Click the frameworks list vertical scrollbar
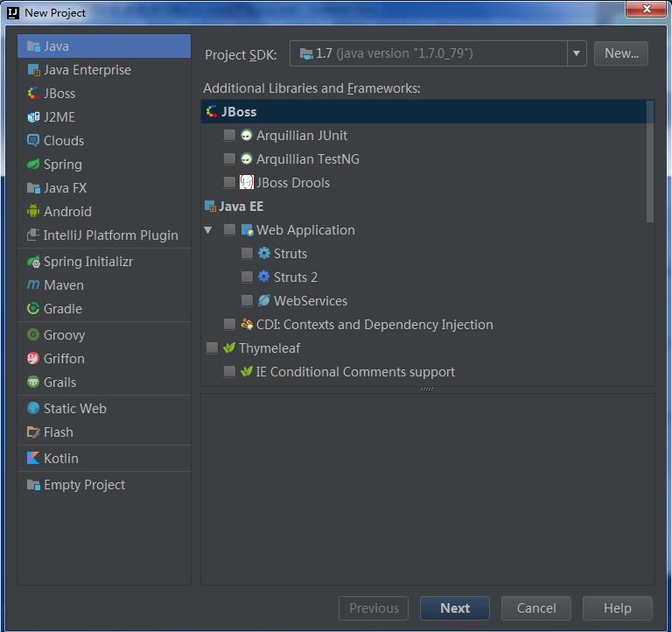The height and width of the screenshot is (632, 672). point(650,162)
